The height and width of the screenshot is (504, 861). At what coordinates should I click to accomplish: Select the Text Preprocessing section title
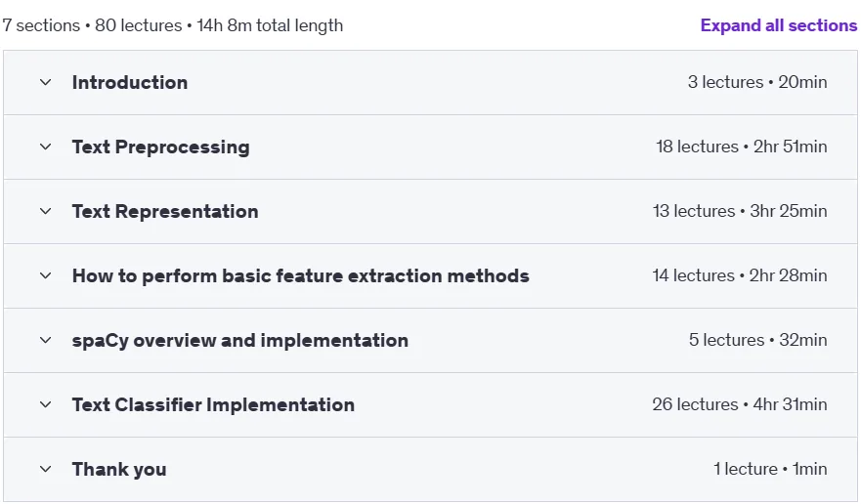pyautogui.click(x=161, y=147)
